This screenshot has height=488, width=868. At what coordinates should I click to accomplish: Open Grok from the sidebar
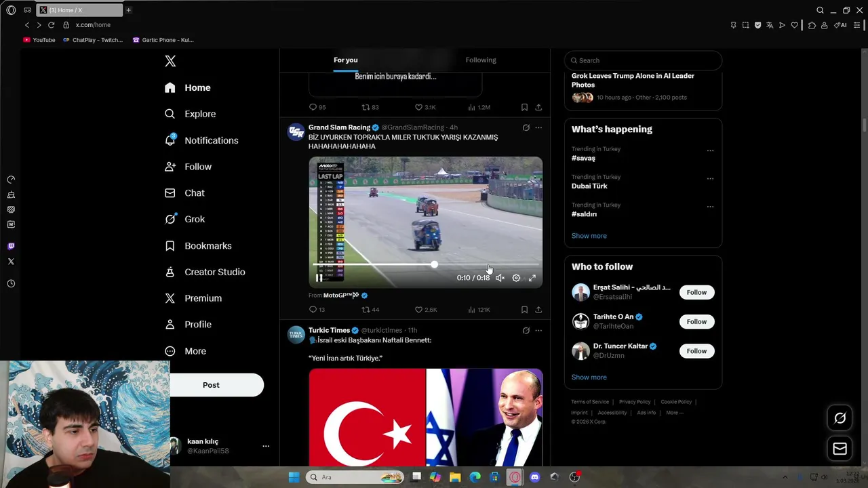(184, 219)
